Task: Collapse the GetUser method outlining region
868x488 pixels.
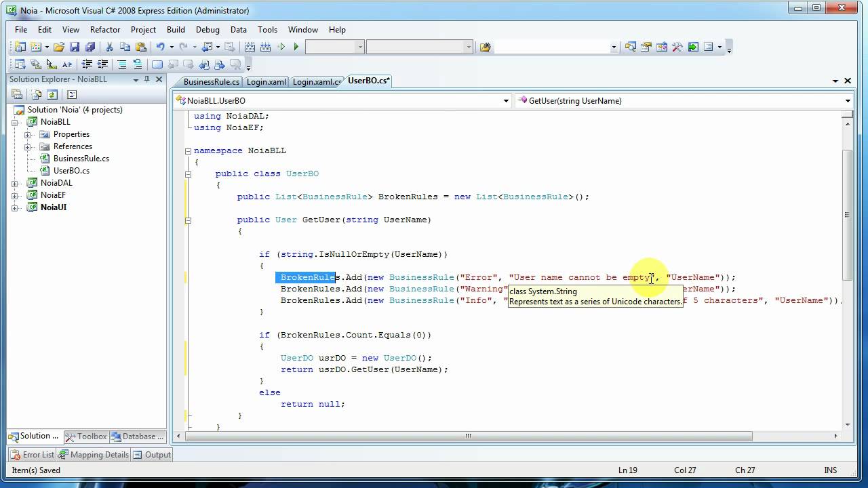Action: pos(189,220)
